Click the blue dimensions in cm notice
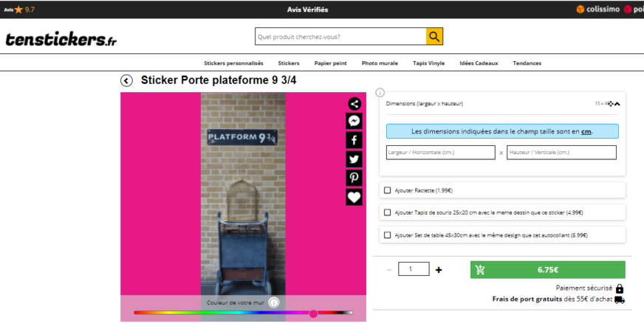Screen dimensions: 644x323 (502, 131)
